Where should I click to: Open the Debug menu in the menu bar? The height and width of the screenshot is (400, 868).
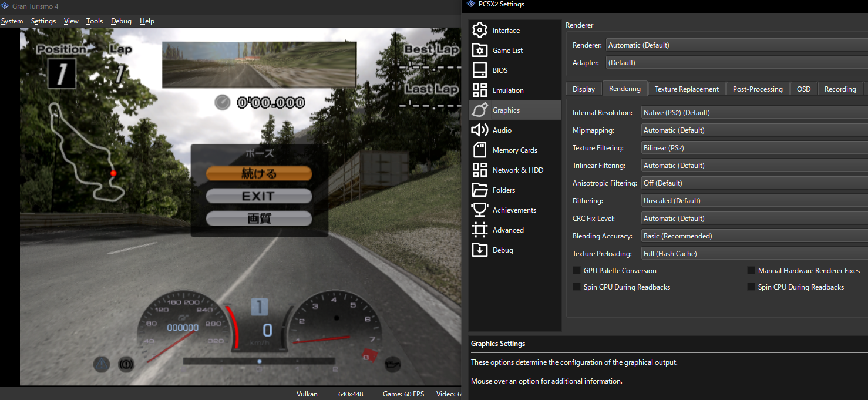tap(121, 21)
